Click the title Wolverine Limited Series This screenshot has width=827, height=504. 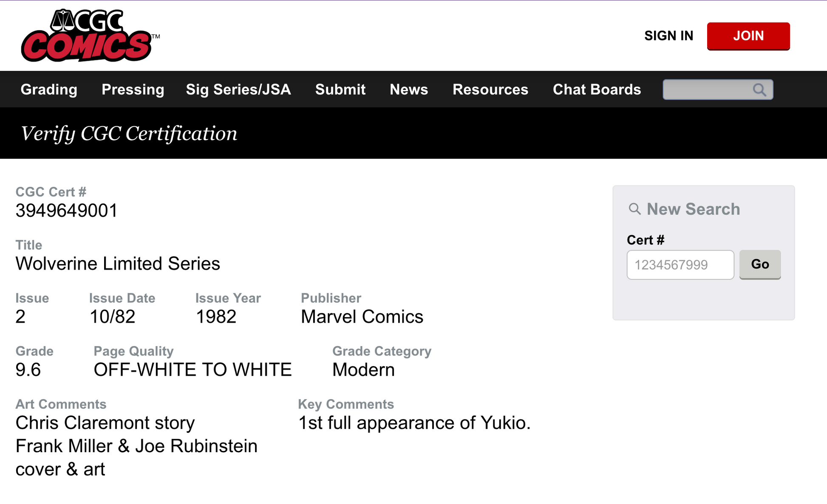click(x=118, y=263)
